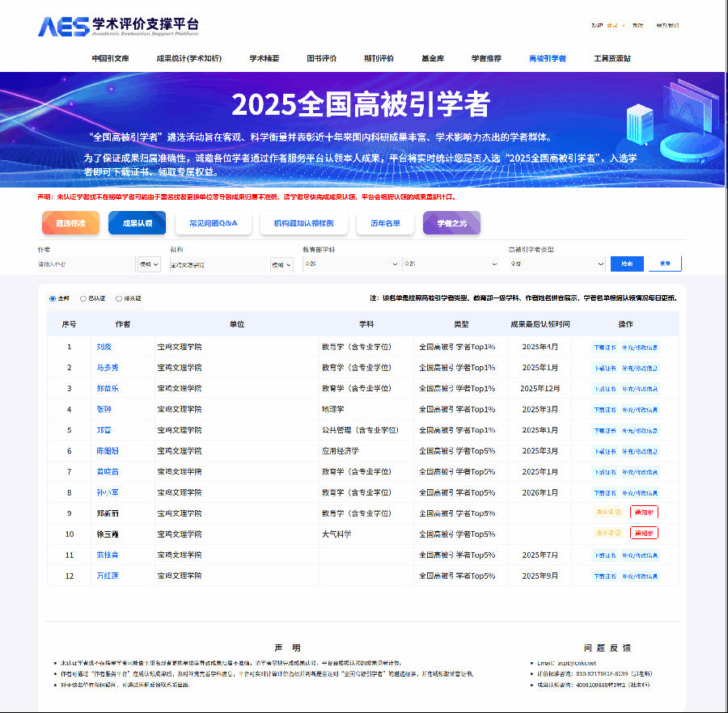Viewport: 728px width, 713px height.
Task: Switch to the 成果认领 tab
Action: click(137, 223)
